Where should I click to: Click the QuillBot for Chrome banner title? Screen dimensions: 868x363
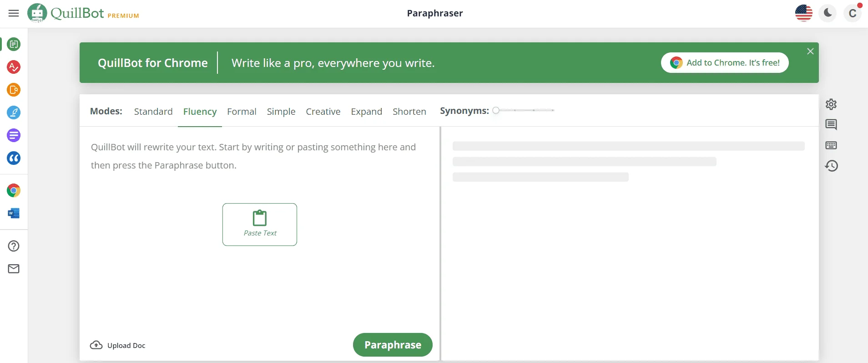coord(153,63)
